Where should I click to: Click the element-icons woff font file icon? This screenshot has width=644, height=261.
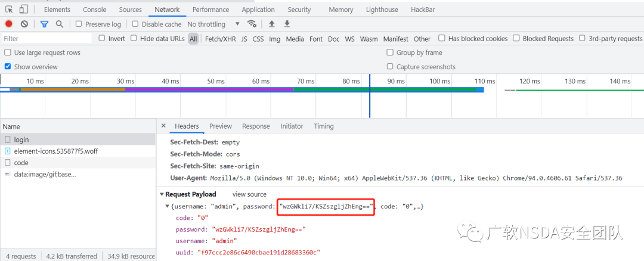tap(7, 151)
